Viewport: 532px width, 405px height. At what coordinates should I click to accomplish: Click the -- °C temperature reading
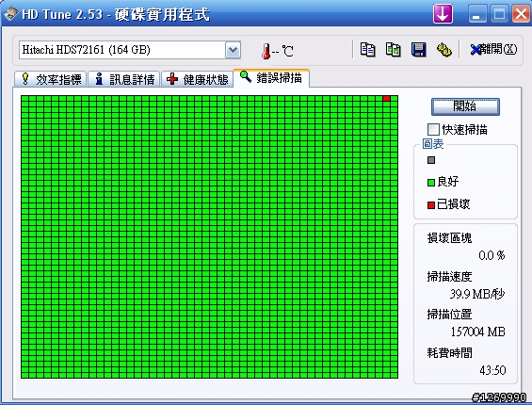(x=282, y=52)
